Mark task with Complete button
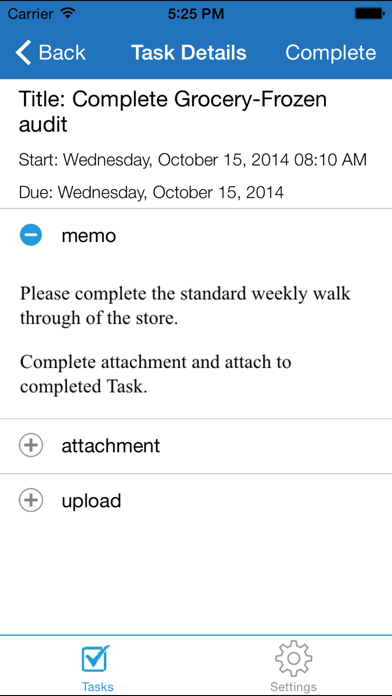The height and width of the screenshot is (696, 392). click(x=331, y=52)
